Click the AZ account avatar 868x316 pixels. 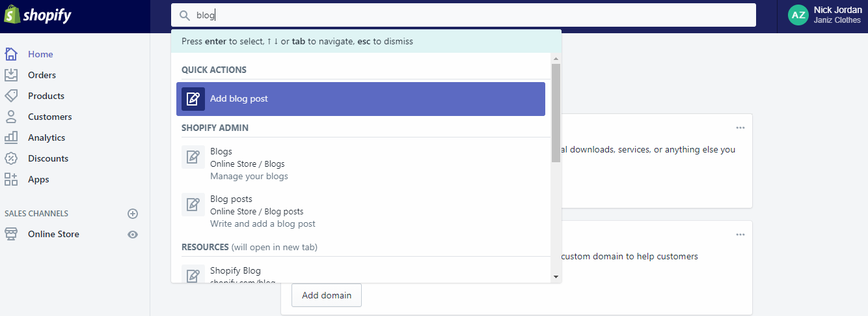798,15
